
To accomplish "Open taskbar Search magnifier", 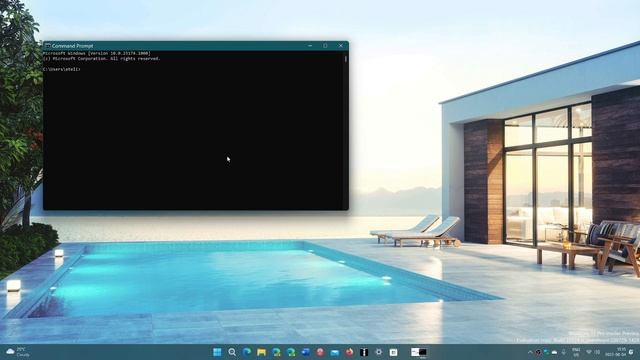I will [232, 352].
